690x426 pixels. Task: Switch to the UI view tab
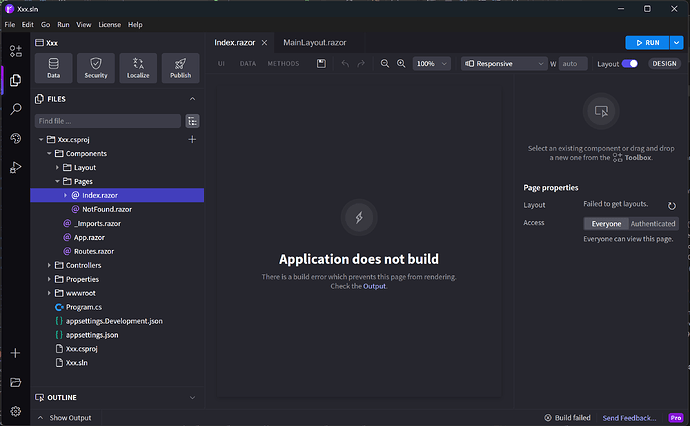(x=221, y=64)
